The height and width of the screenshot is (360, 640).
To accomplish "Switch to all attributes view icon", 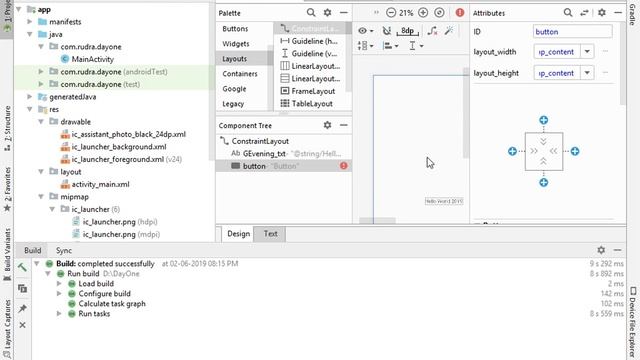I will tap(584, 13).
